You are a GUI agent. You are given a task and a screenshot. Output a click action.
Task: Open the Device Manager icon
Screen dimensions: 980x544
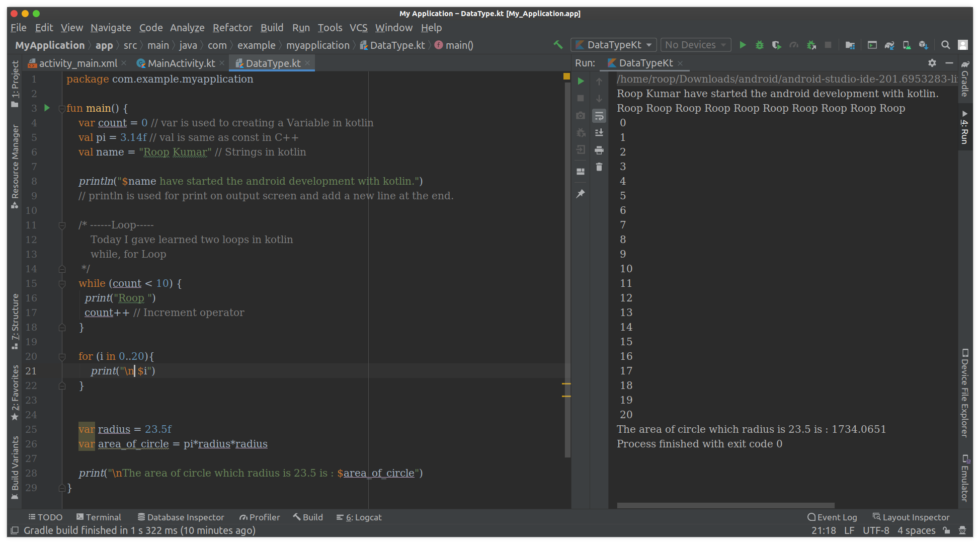(907, 45)
